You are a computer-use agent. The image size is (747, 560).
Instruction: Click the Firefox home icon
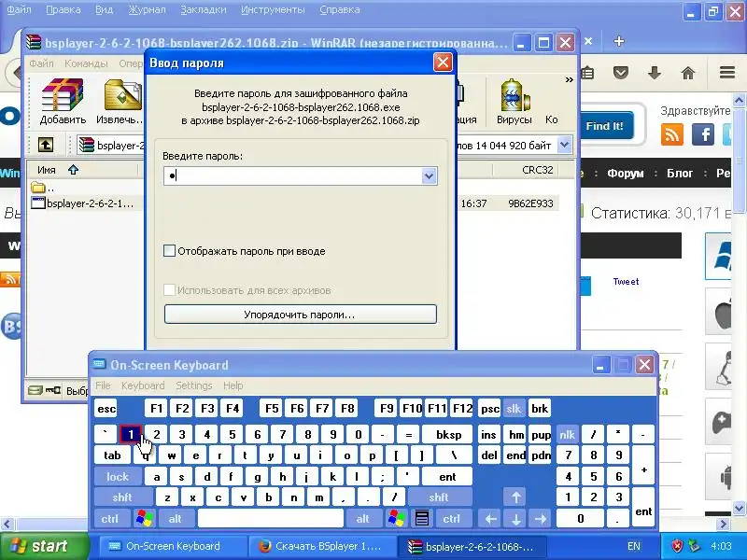coord(688,73)
